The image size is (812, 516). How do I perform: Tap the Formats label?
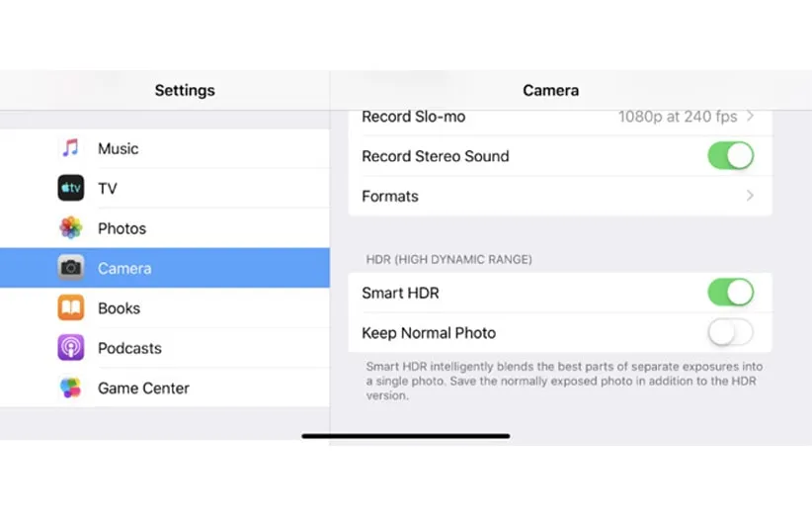click(x=390, y=196)
